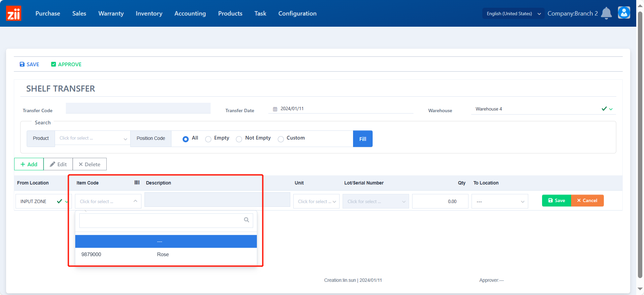Click the Zii logo icon
This screenshot has width=644, height=295.
[14, 13]
